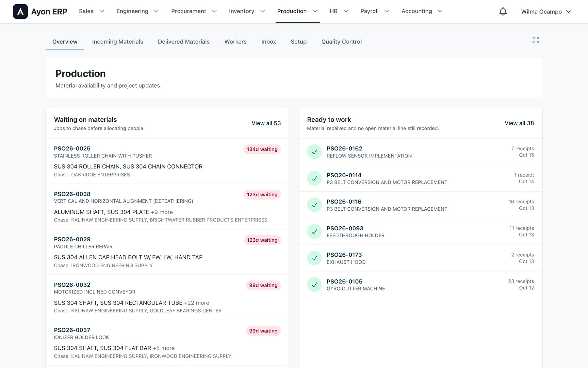Go to the Setup tab

[299, 42]
